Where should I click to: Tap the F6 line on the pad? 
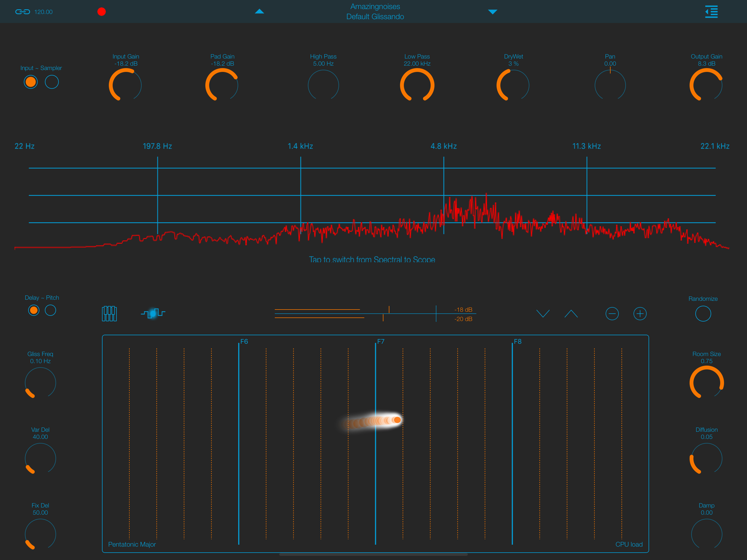tap(239, 443)
